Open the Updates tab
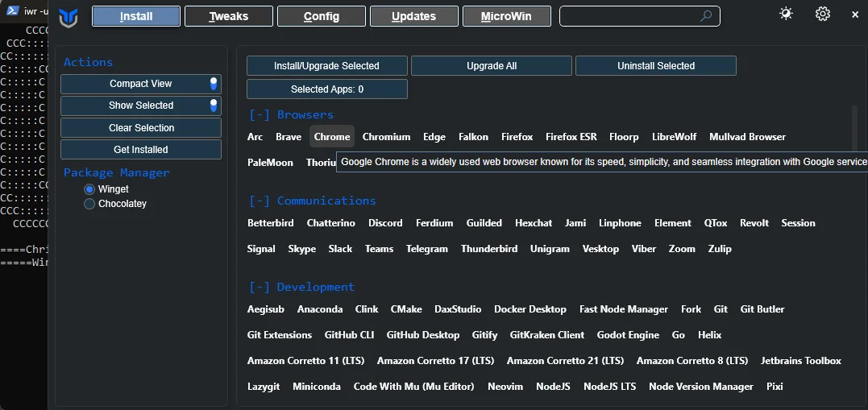 coord(414,16)
